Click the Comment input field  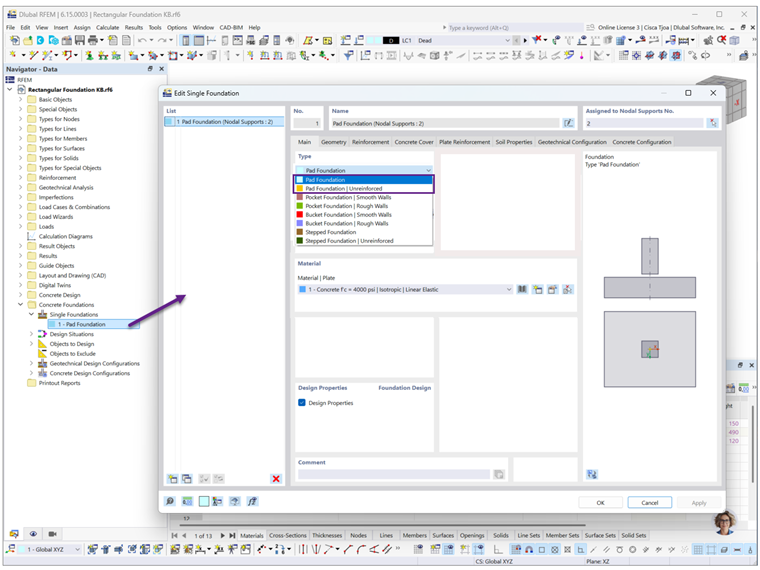[x=394, y=474]
